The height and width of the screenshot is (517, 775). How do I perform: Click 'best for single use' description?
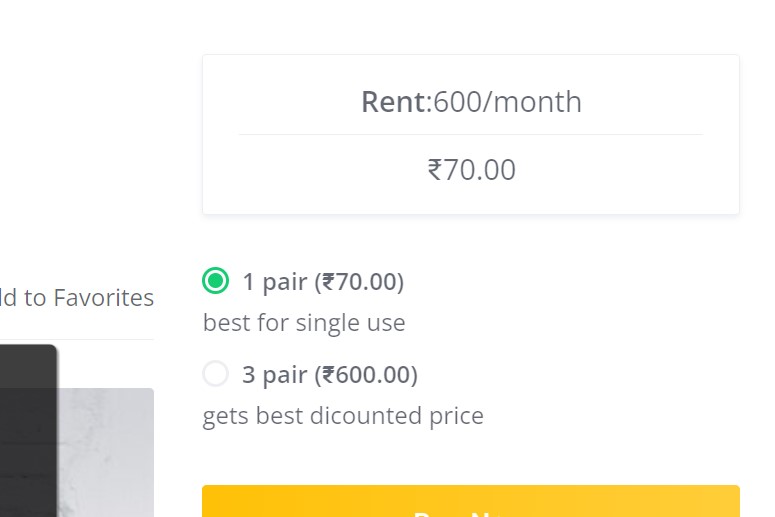[304, 323]
